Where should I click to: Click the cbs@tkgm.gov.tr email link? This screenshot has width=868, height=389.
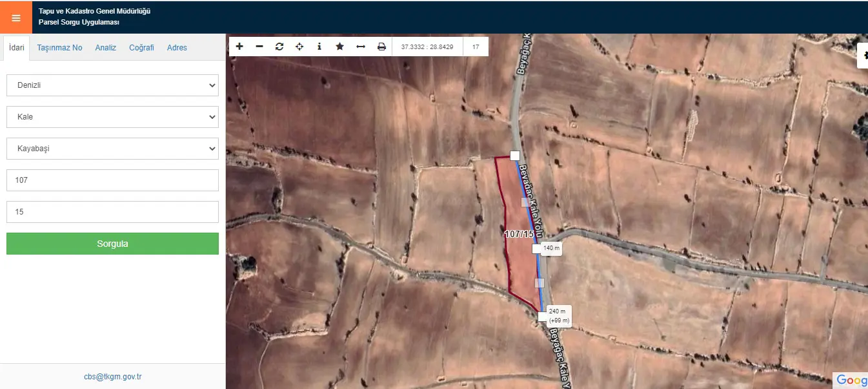coord(113,377)
